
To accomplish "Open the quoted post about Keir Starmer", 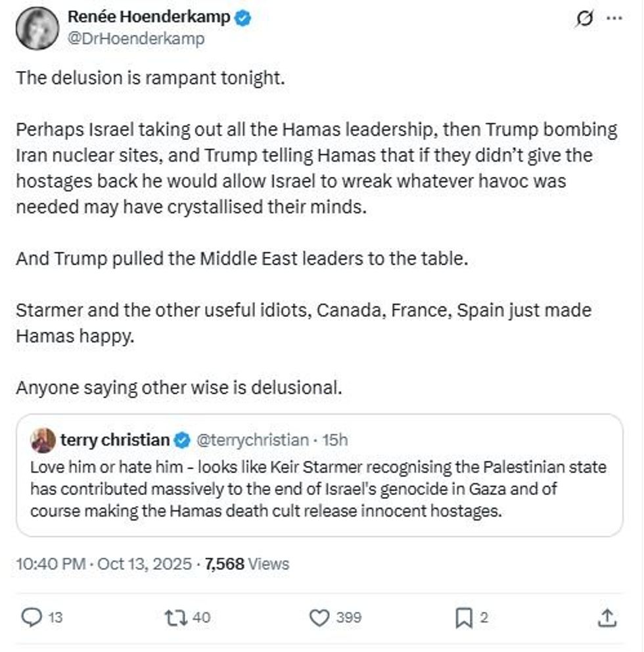I will pyautogui.click(x=318, y=490).
